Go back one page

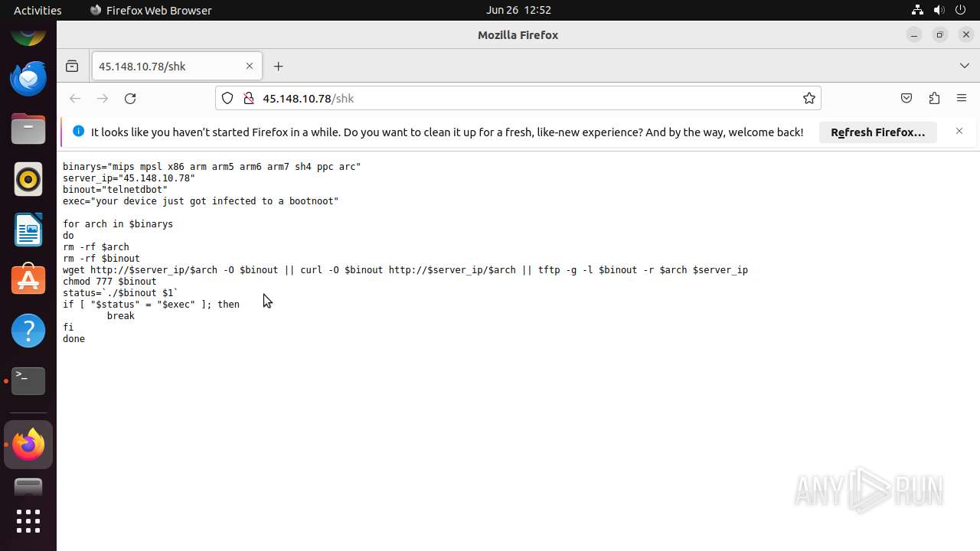[x=75, y=98]
